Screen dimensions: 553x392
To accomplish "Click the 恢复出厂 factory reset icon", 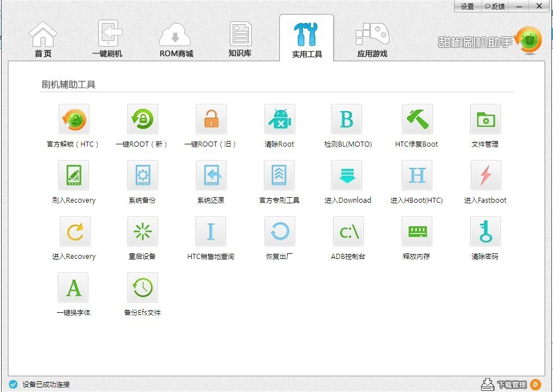I will pyautogui.click(x=279, y=231).
